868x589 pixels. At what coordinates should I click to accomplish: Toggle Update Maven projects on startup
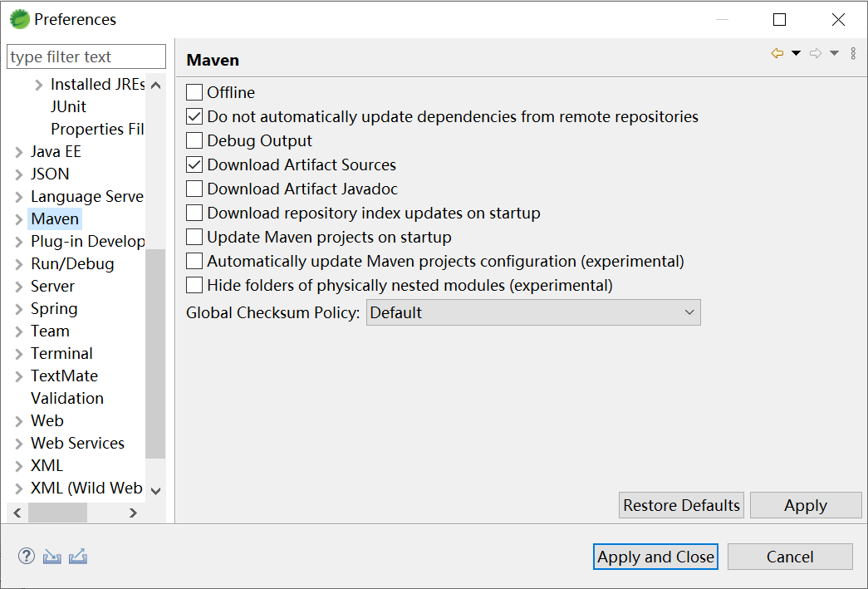(x=194, y=237)
